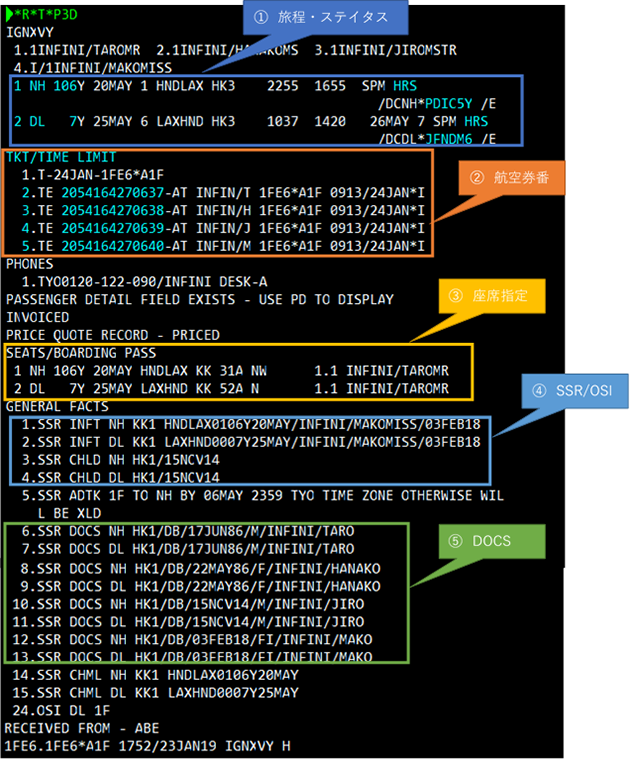Select line 12.SSR DOCS NH for INFINI/MAKO
The height and width of the screenshot is (759, 630).
click(x=193, y=640)
